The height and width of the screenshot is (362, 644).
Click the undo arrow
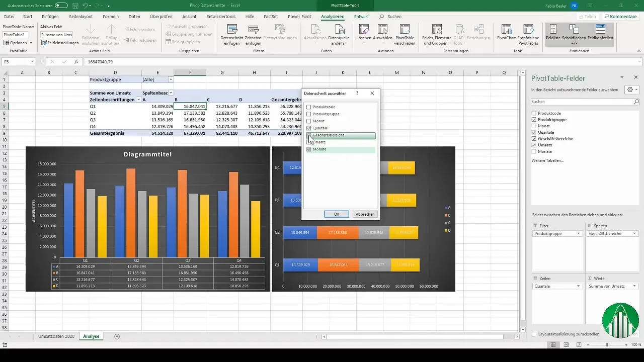(86, 5)
